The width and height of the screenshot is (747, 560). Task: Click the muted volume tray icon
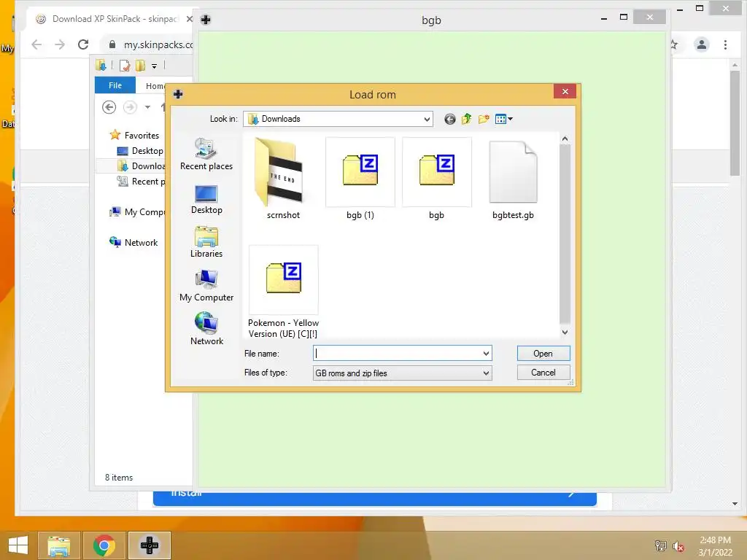point(678,546)
